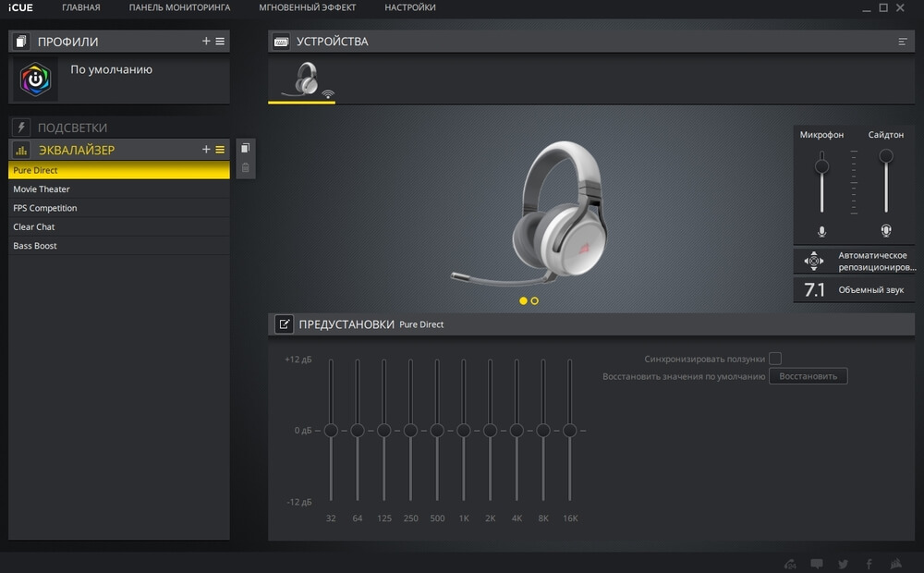Show second headset image dot
Viewport: 924px width, 573px height.
[x=534, y=300]
